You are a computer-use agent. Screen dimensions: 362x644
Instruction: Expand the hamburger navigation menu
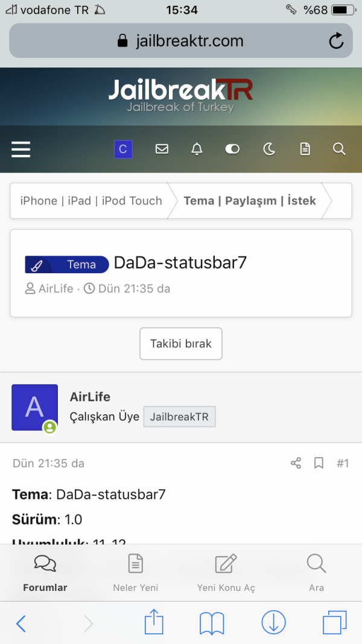(21, 149)
